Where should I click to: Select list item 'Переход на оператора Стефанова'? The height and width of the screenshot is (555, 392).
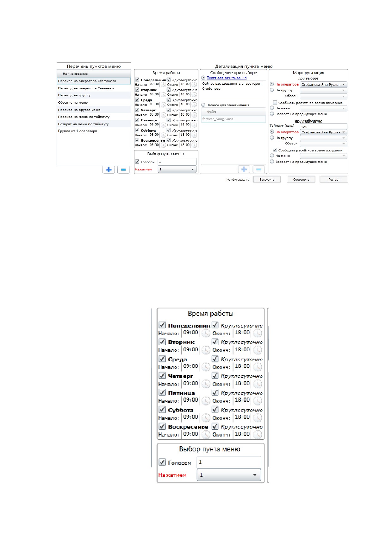click(x=94, y=81)
